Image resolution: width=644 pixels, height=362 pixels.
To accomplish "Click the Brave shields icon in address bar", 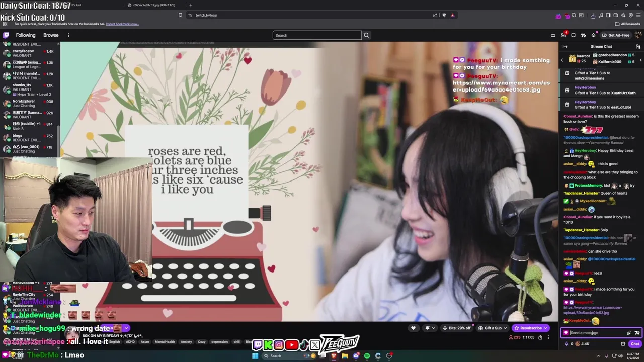I will point(444,15).
